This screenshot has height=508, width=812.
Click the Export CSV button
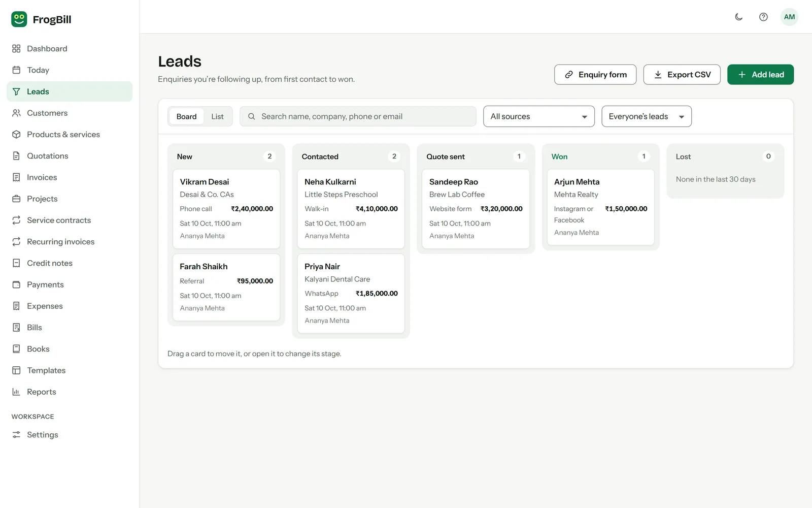(x=682, y=75)
